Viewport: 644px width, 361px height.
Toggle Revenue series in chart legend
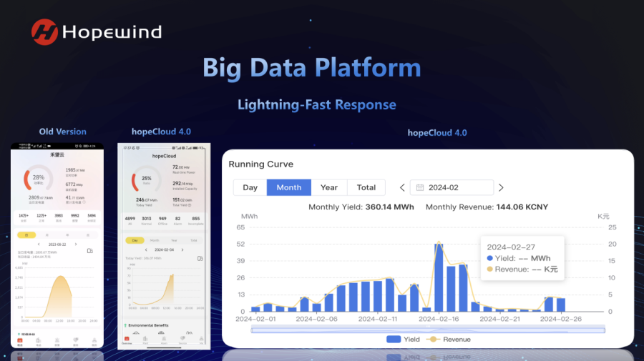[x=448, y=340]
